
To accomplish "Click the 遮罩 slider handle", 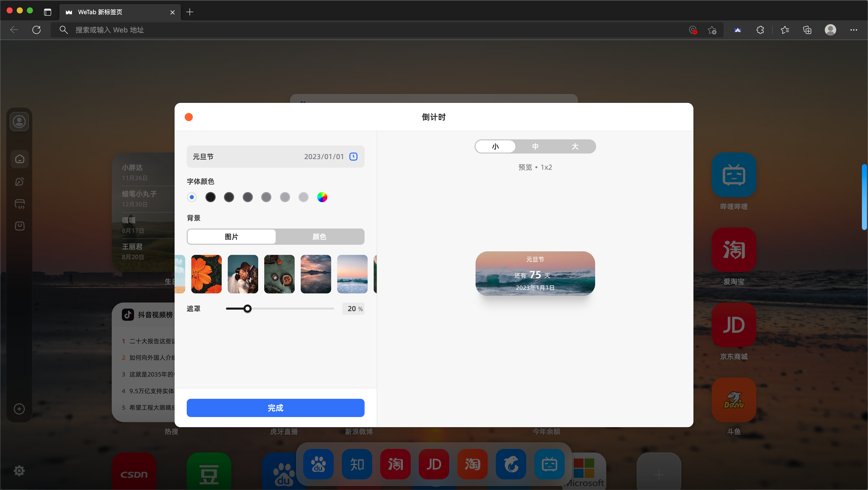I will click(x=247, y=309).
